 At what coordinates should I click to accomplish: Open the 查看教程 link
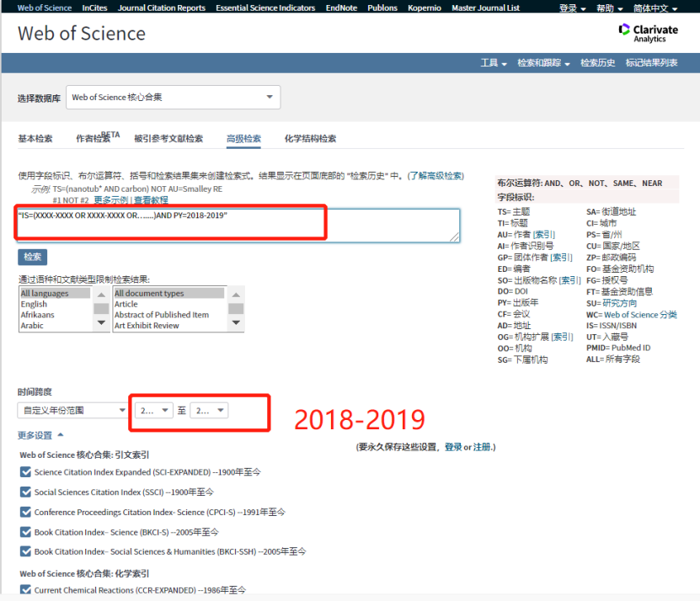coord(151,199)
